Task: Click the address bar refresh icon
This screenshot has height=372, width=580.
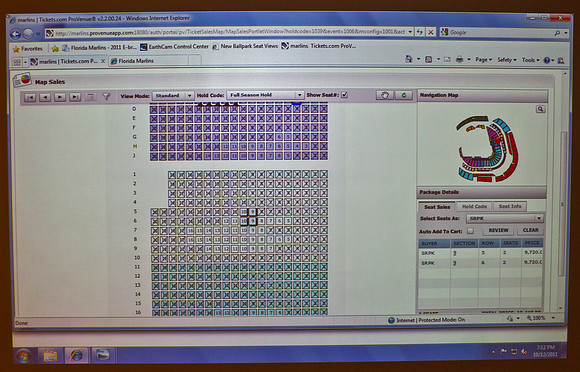Action: 419,32
